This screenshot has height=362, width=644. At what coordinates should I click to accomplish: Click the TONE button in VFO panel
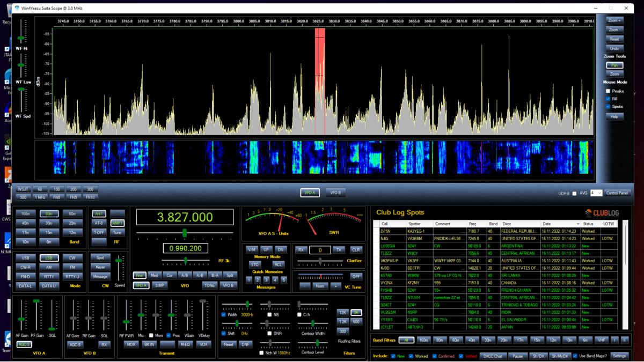209,285
